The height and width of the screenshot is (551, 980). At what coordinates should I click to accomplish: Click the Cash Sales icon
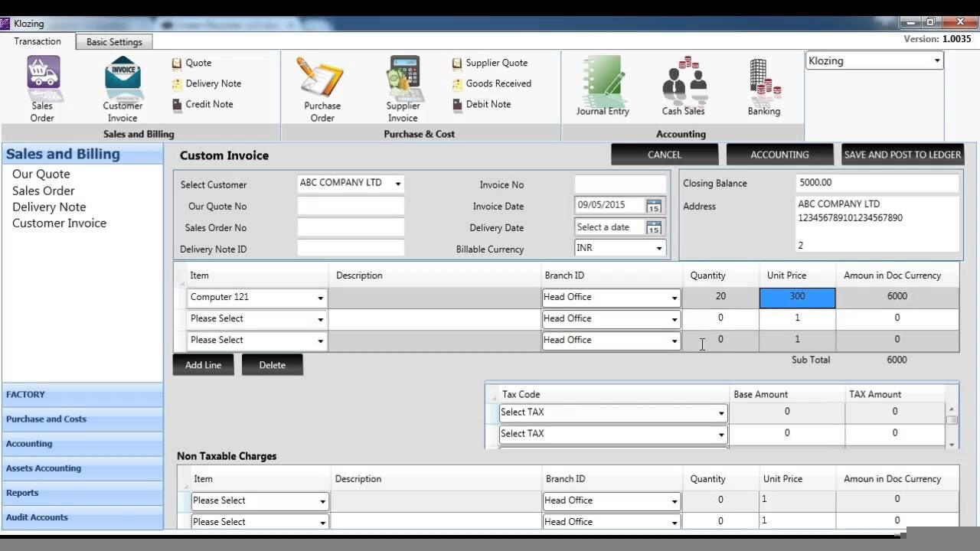point(683,77)
